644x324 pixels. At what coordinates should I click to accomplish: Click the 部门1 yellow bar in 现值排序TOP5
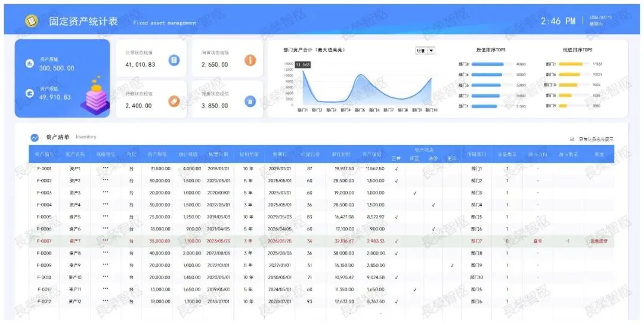(x=571, y=64)
